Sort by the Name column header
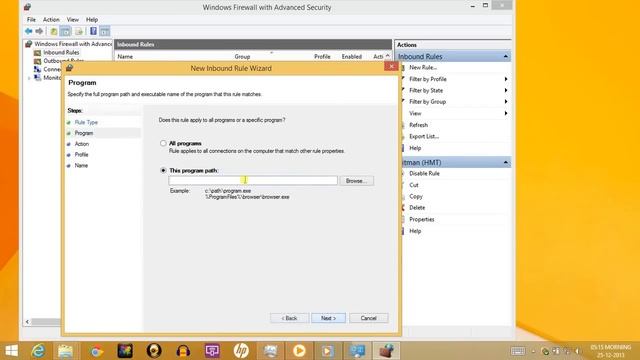Image resolution: width=640 pixels, height=360 pixels. 125,57
